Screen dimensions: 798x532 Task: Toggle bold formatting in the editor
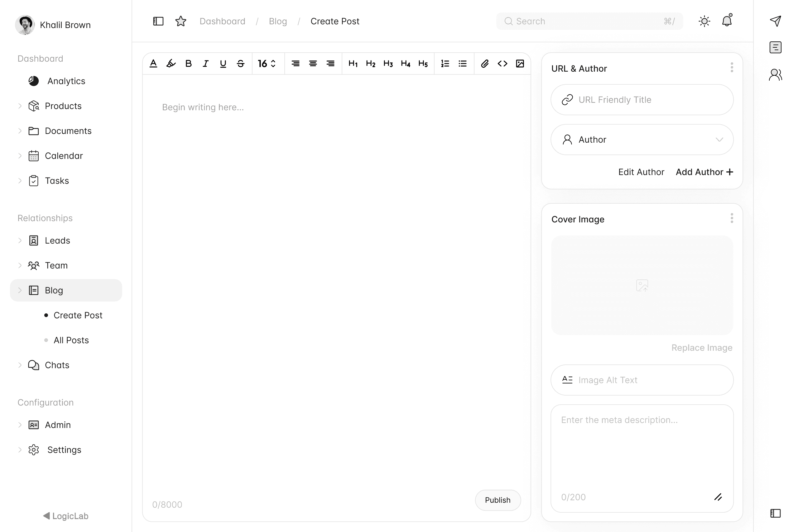189,64
